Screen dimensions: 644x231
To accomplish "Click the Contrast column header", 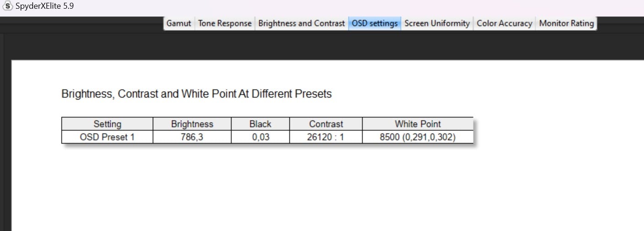I will 326,124.
